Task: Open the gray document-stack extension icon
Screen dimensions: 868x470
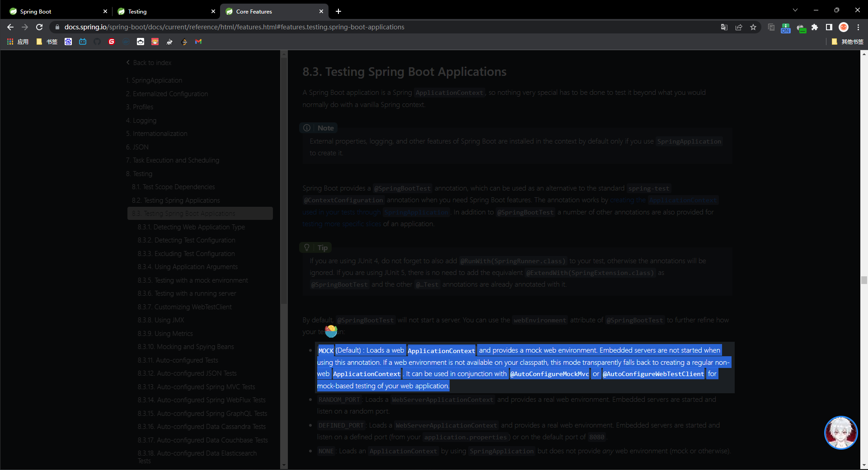Action: coord(771,27)
